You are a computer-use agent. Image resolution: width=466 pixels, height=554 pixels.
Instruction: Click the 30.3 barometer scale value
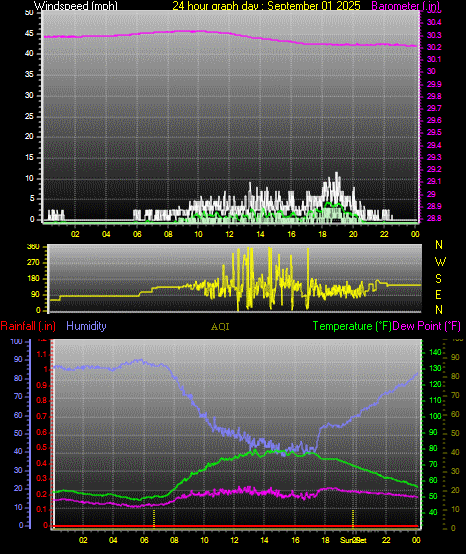click(x=434, y=35)
